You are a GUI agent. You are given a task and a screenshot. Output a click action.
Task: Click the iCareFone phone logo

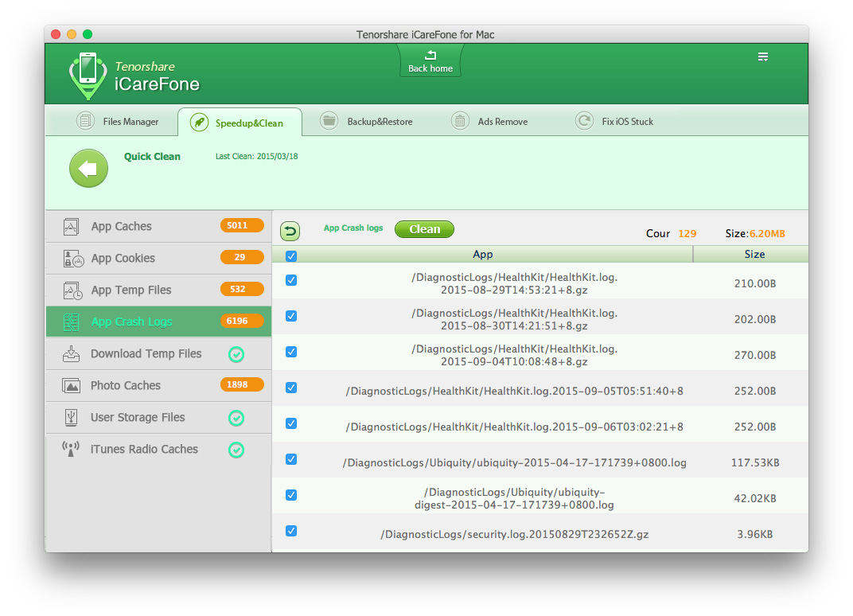[88, 76]
